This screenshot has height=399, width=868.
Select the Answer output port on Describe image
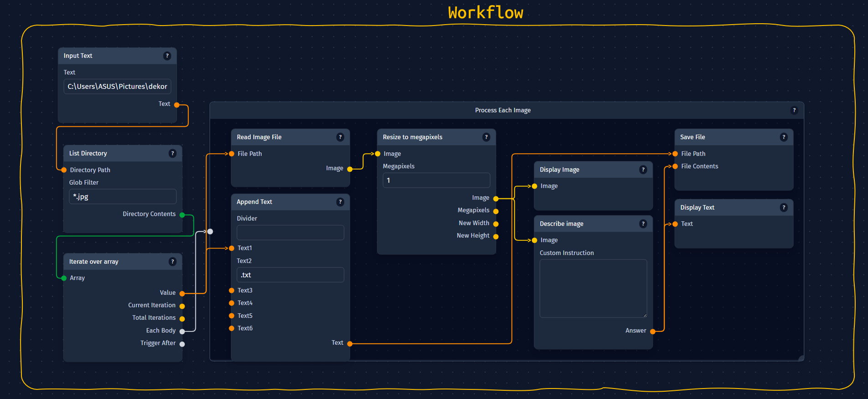point(653,332)
